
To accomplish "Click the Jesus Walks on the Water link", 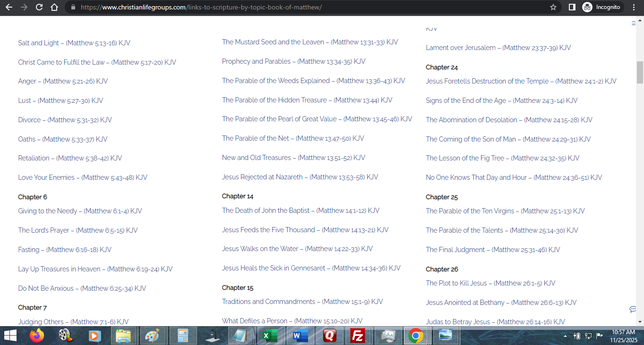I will point(297,249).
